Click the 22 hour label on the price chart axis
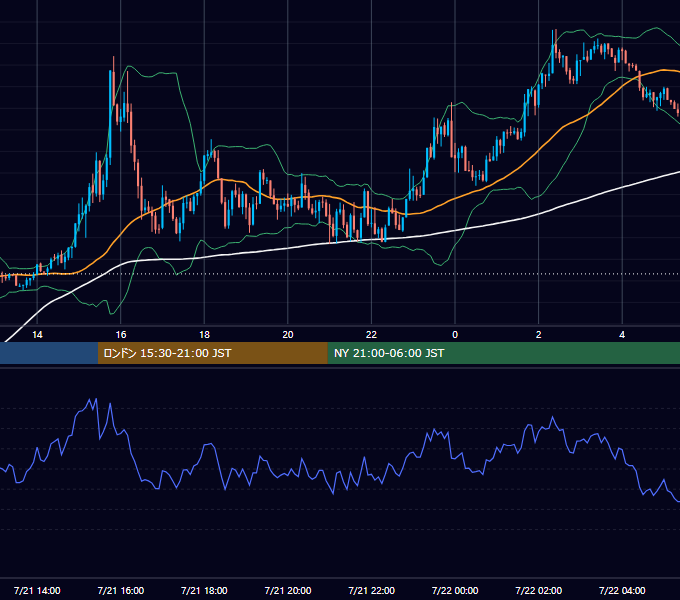The height and width of the screenshot is (600, 680). [371, 335]
